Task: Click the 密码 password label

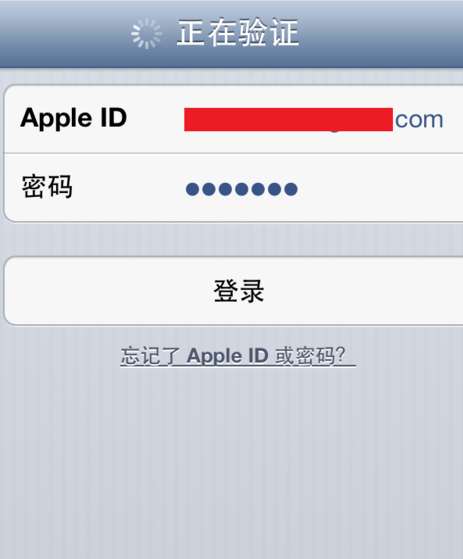Action: click(x=47, y=186)
